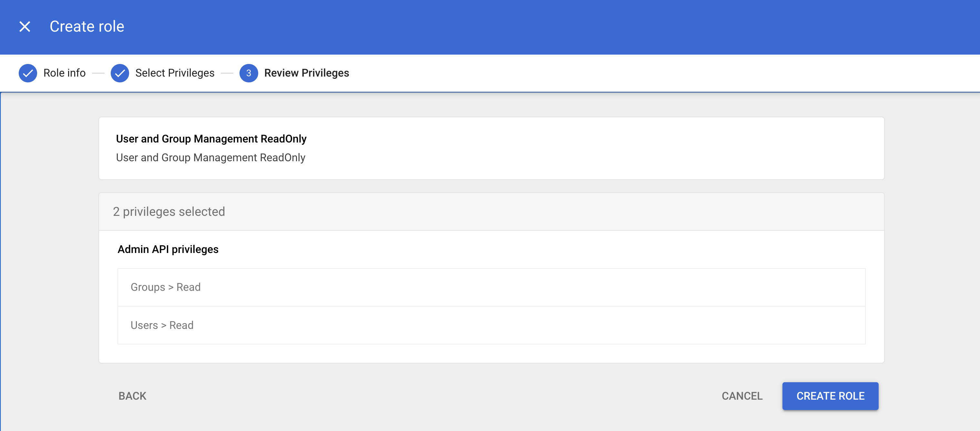Image resolution: width=980 pixels, height=431 pixels.
Task: Click the Create role header title
Action: point(87,26)
